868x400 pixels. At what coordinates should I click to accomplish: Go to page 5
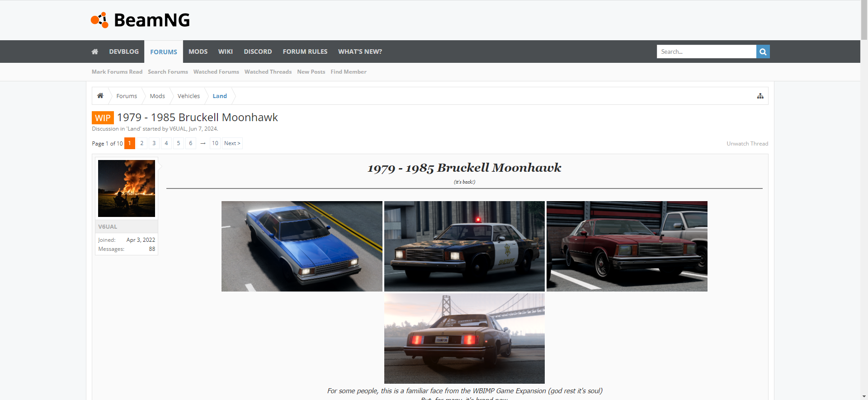tap(179, 143)
